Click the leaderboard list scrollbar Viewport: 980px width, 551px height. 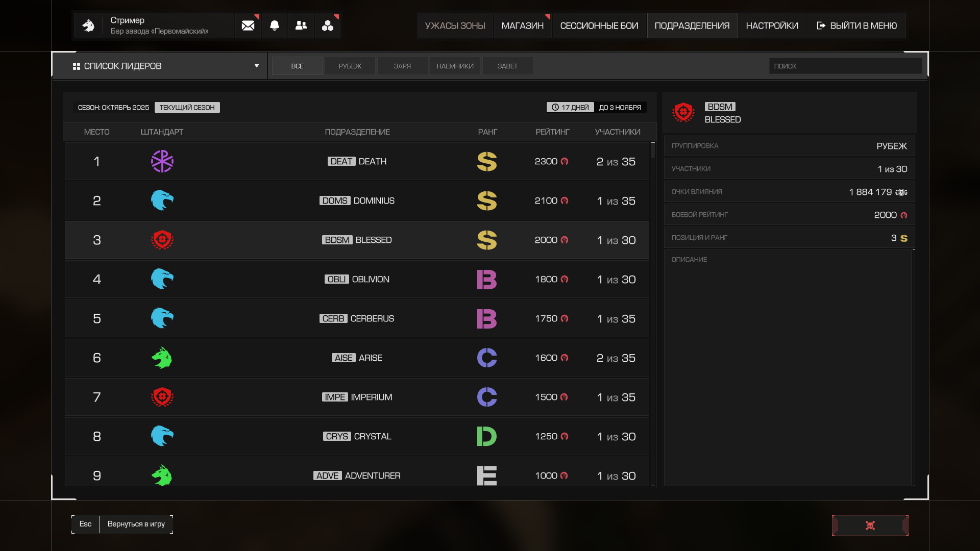(652, 152)
